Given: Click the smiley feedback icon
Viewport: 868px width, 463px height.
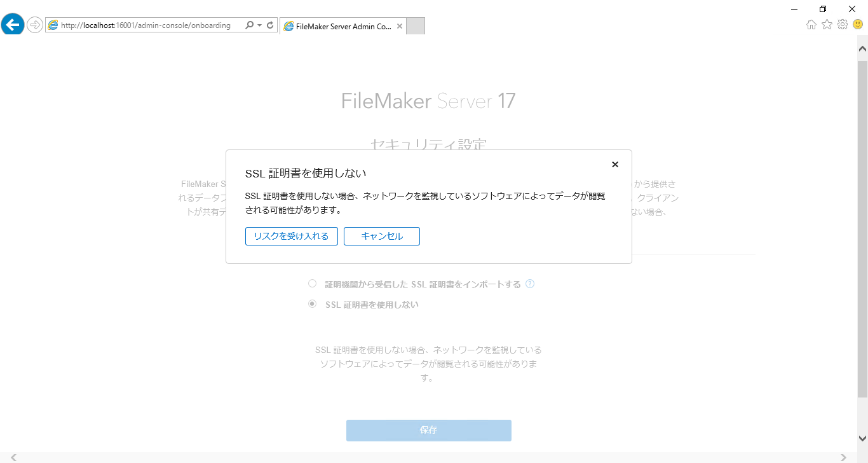Looking at the screenshot, I should click(858, 24).
